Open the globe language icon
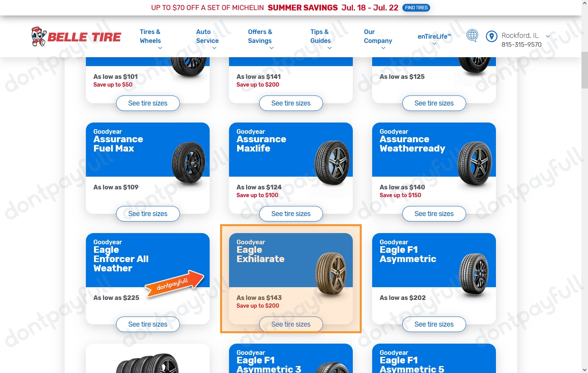 coord(472,36)
